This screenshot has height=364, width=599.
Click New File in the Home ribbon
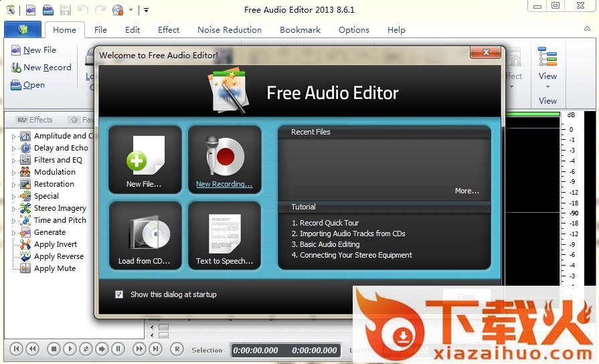point(33,50)
